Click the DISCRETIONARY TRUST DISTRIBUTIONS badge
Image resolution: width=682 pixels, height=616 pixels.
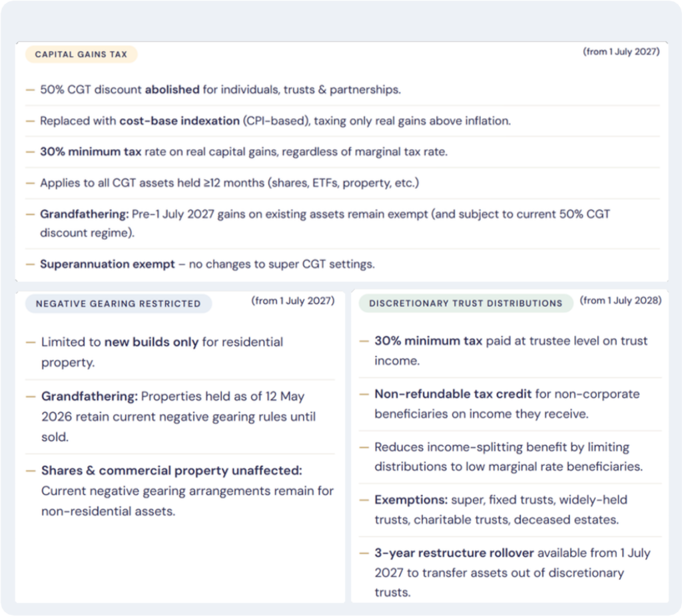[466, 303]
